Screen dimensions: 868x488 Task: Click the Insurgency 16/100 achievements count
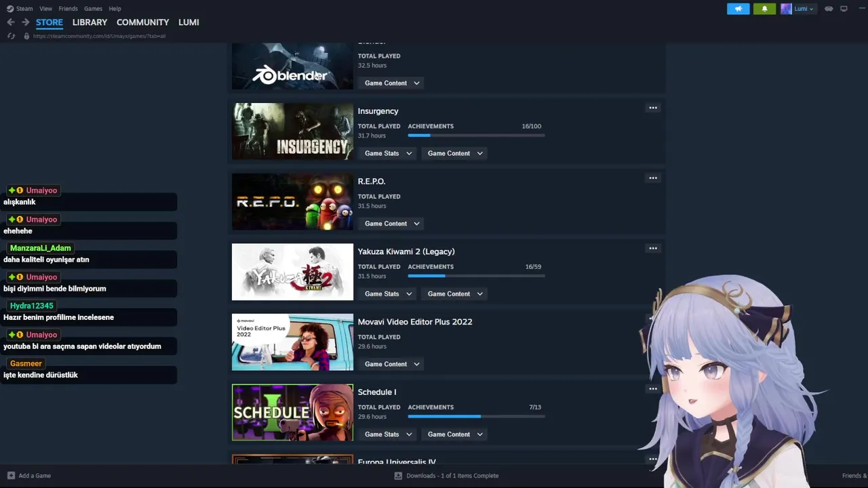pos(532,126)
